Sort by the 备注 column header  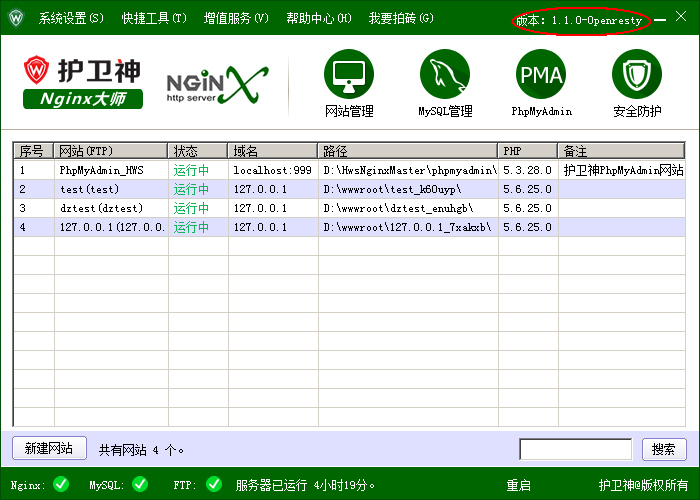pos(621,151)
